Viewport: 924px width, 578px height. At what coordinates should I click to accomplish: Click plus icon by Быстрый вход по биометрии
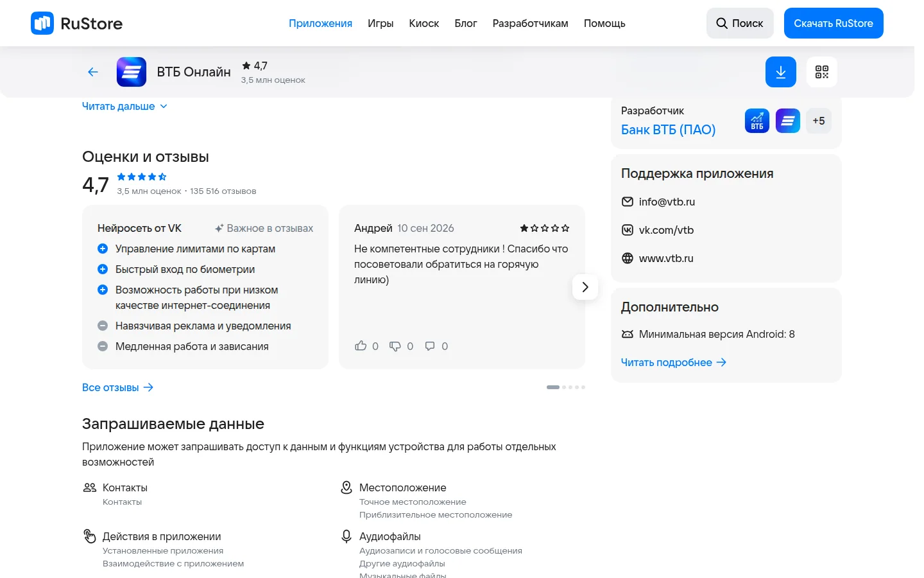click(102, 269)
